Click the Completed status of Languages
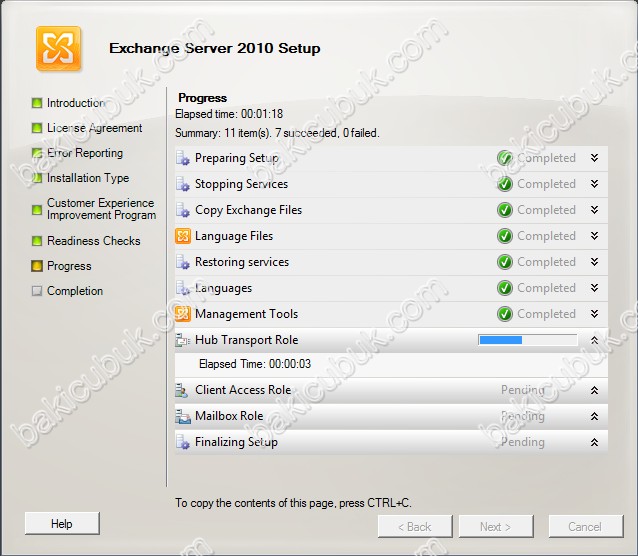 click(x=546, y=288)
